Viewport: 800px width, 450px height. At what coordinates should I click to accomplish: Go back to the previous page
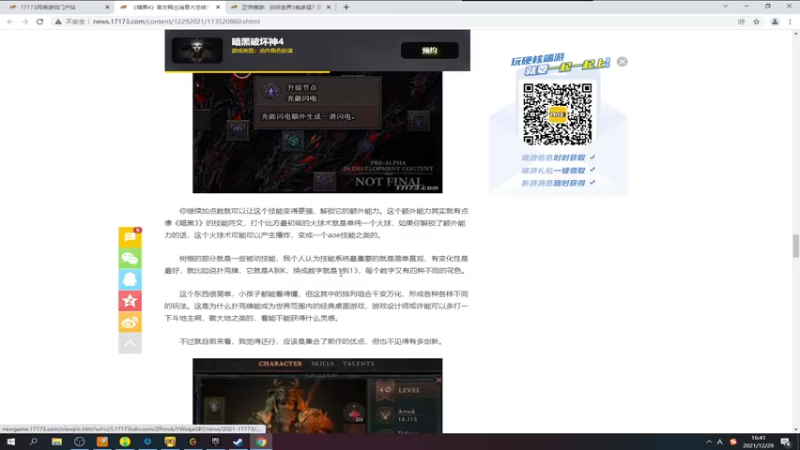[x=10, y=21]
